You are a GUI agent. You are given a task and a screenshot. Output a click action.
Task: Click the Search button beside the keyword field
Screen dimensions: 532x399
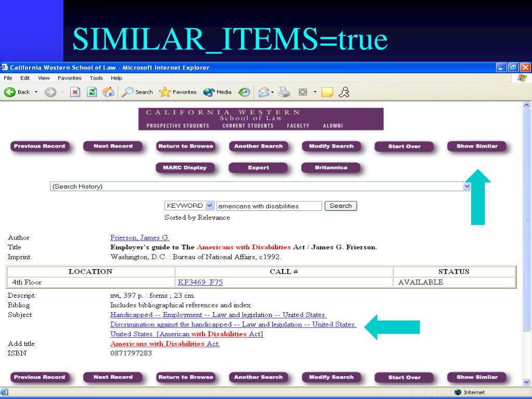(341, 206)
